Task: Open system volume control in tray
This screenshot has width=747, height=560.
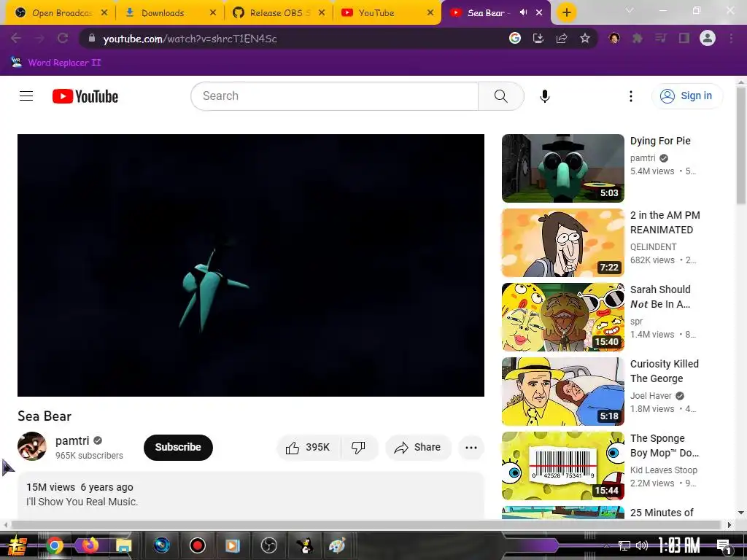Action: click(642, 545)
